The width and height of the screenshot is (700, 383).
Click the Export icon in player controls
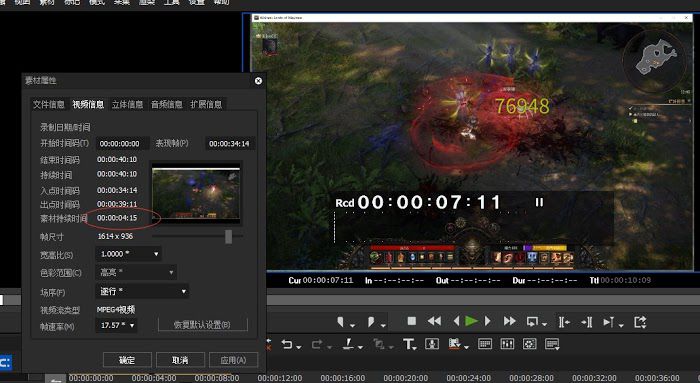pyautogui.click(x=640, y=322)
